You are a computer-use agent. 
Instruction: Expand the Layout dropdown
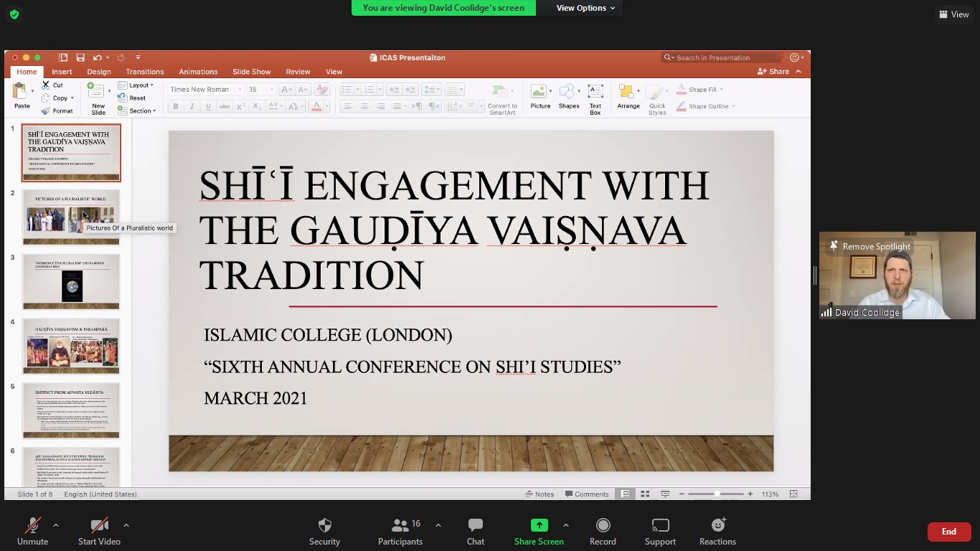point(136,85)
